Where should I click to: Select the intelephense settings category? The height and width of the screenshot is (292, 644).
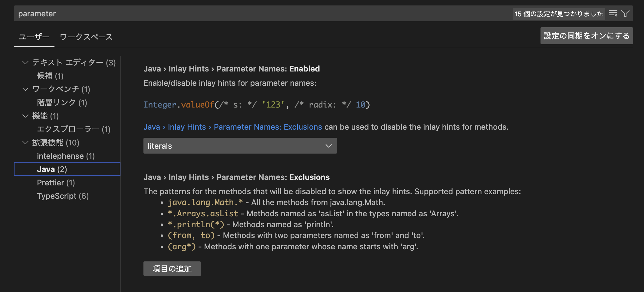pos(65,156)
